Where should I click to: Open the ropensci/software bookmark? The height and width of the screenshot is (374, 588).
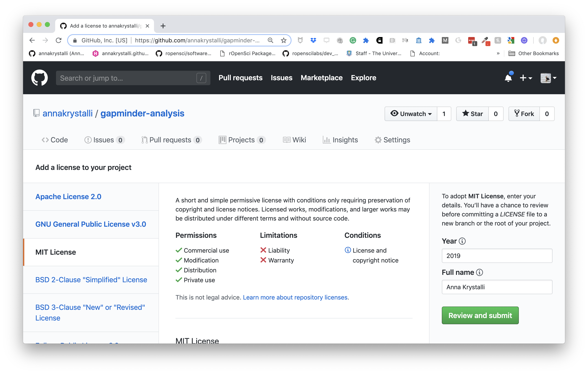point(183,53)
